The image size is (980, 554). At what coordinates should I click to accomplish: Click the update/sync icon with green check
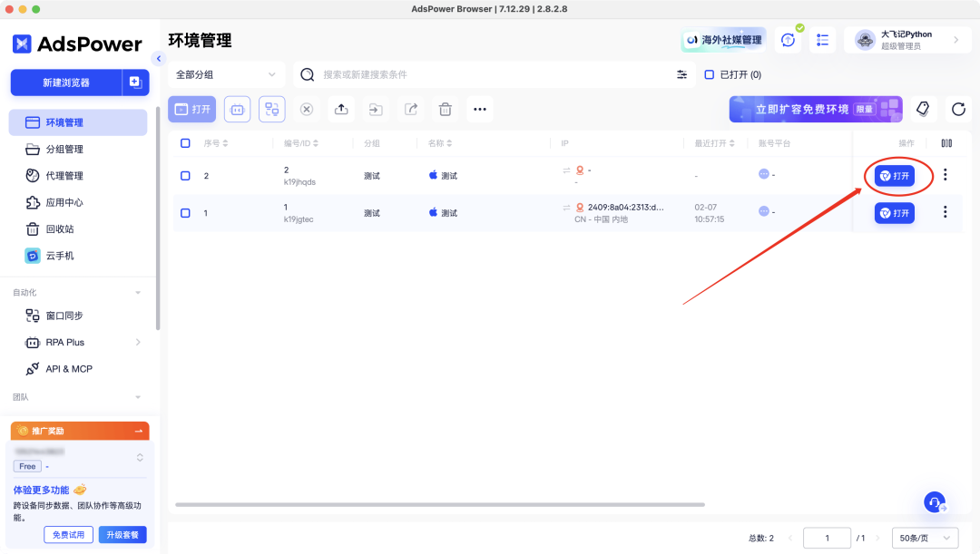[789, 40]
